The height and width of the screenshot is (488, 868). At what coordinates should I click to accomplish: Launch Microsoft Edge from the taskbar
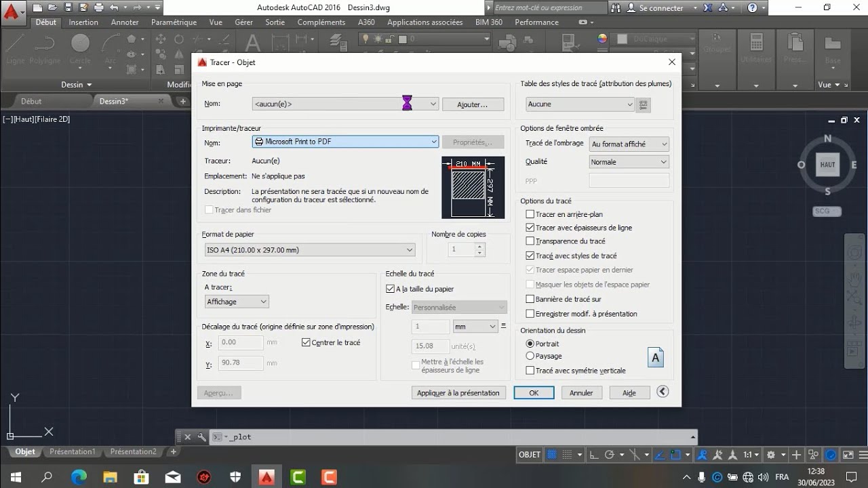pyautogui.click(x=79, y=477)
